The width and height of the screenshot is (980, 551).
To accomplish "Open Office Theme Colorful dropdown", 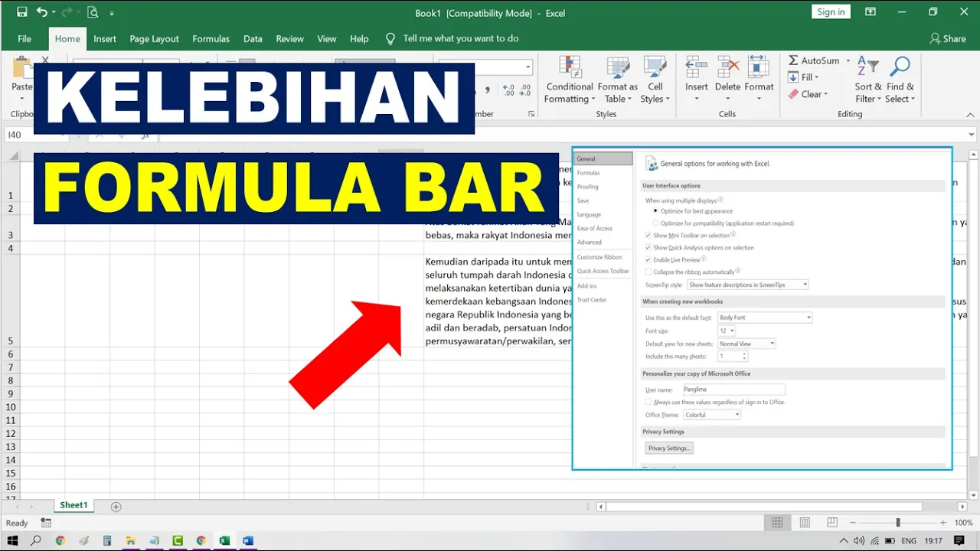I will [712, 415].
